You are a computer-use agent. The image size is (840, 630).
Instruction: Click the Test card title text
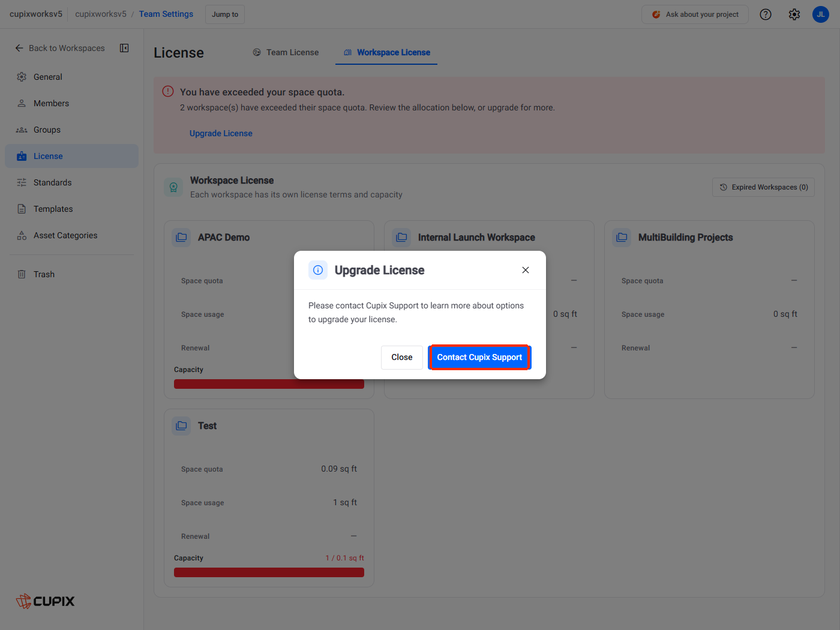click(x=207, y=426)
